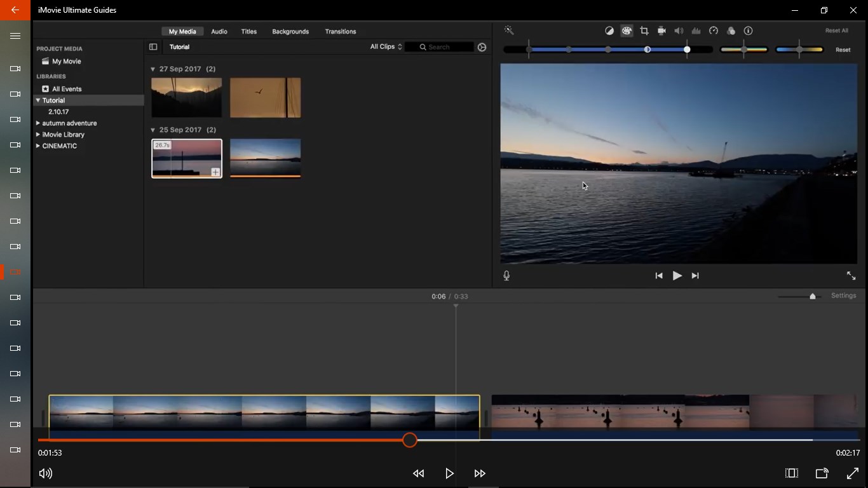
Task: Open the stabilization camera icon
Action: (661, 30)
